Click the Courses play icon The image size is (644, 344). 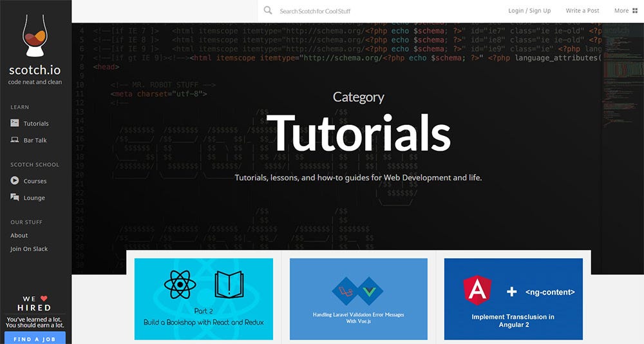tap(15, 180)
